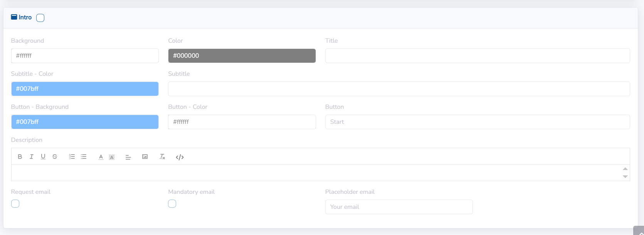This screenshot has width=644, height=235.
Task: Insert a bulleted list in Description
Action: (84, 157)
